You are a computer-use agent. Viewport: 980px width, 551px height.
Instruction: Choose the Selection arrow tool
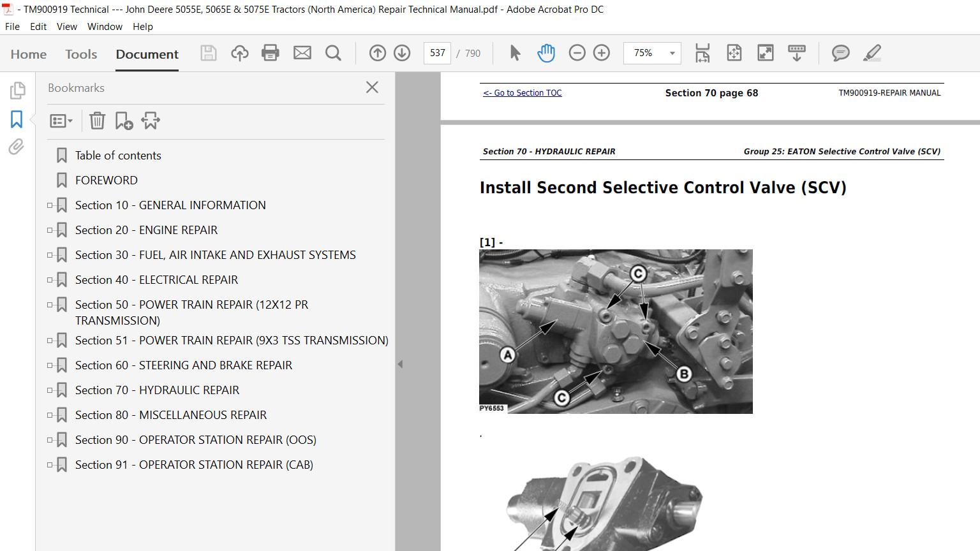516,53
